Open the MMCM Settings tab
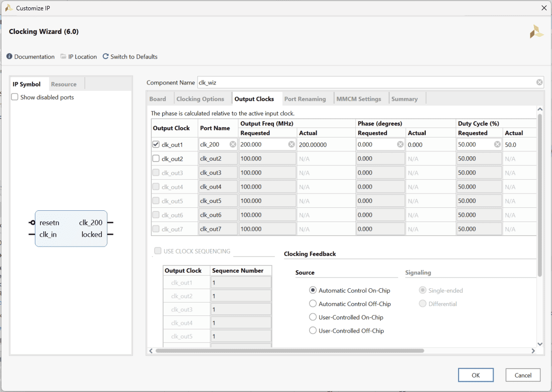552x392 pixels. click(358, 99)
